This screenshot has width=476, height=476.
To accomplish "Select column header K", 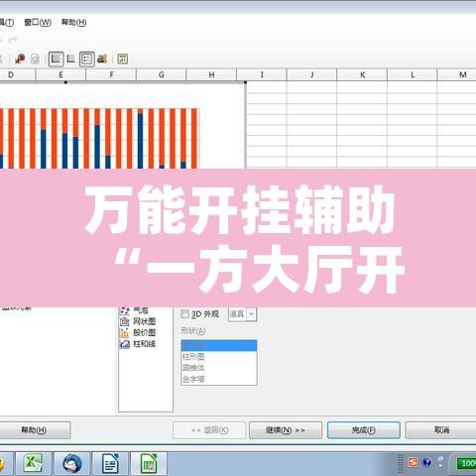I will tap(362, 74).
